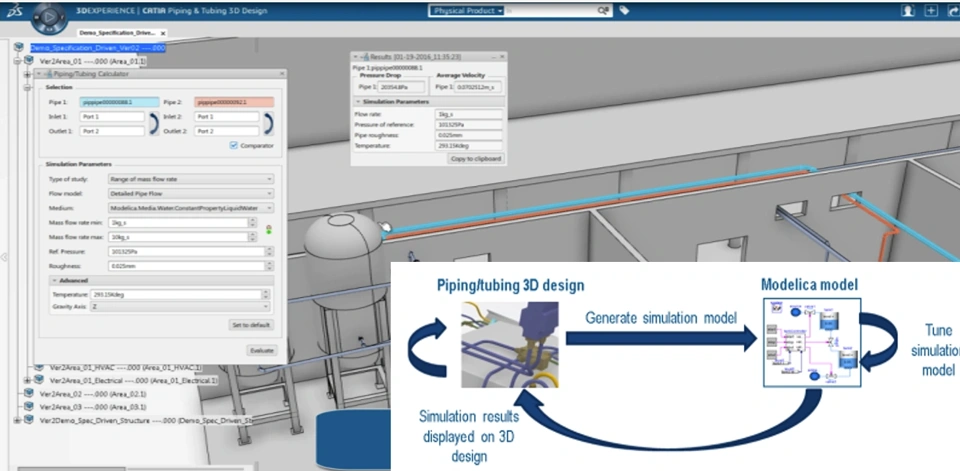Click the Results panel title icon
This screenshot has height=471, width=960.
coord(366,56)
